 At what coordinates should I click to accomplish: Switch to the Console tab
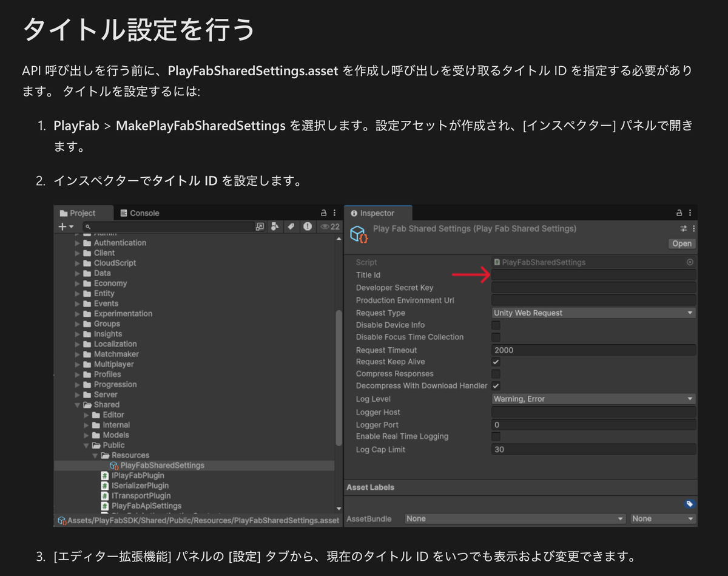click(x=140, y=213)
